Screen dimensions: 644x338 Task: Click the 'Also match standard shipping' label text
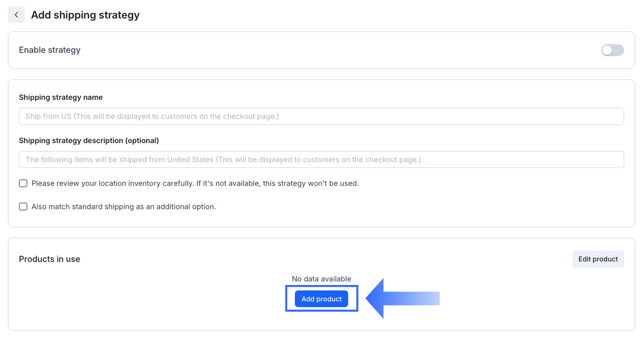(123, 207)
